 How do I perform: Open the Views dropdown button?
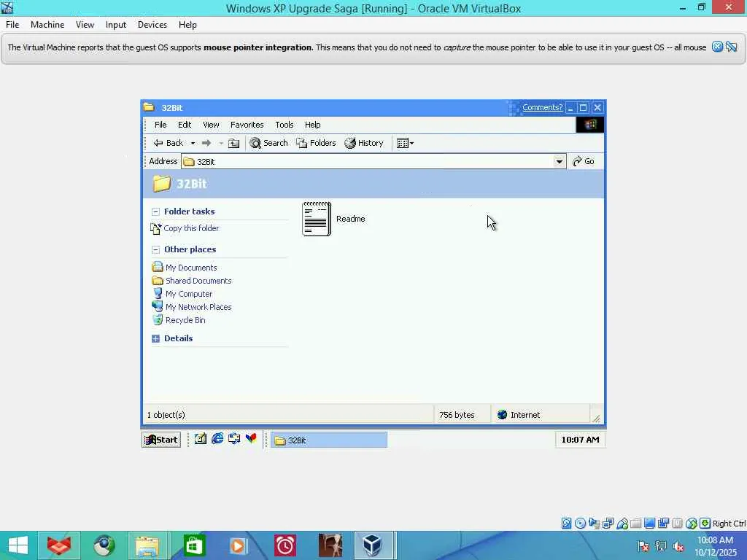tap(406, 143)
